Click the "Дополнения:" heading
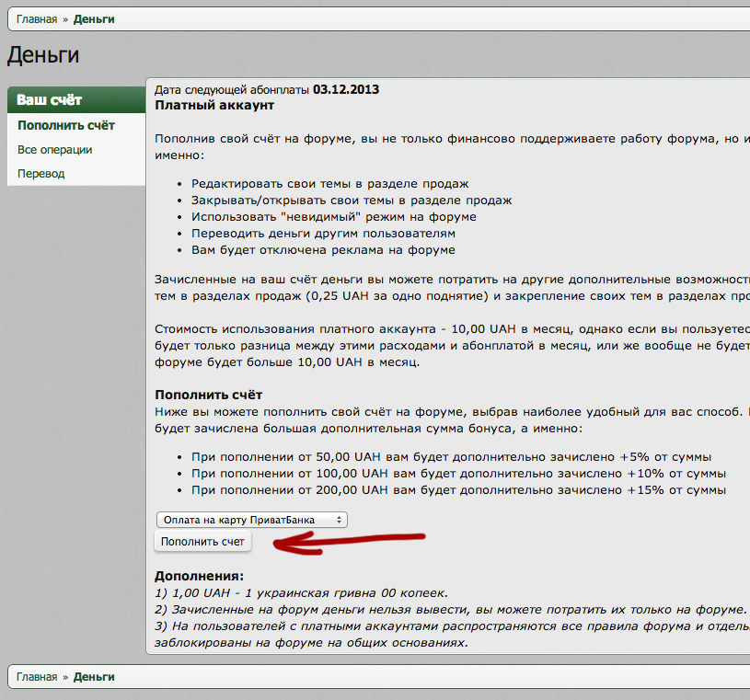Viewport: 750px width, 700px height. pos(199,576)
